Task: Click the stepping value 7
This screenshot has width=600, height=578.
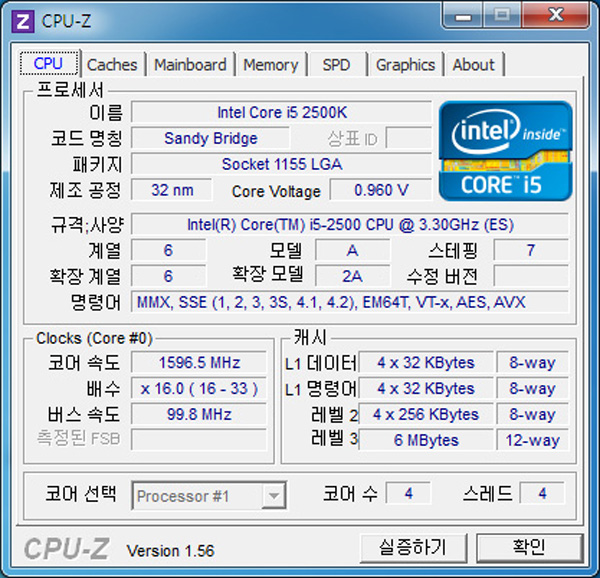Action: (x=531, y=250)
